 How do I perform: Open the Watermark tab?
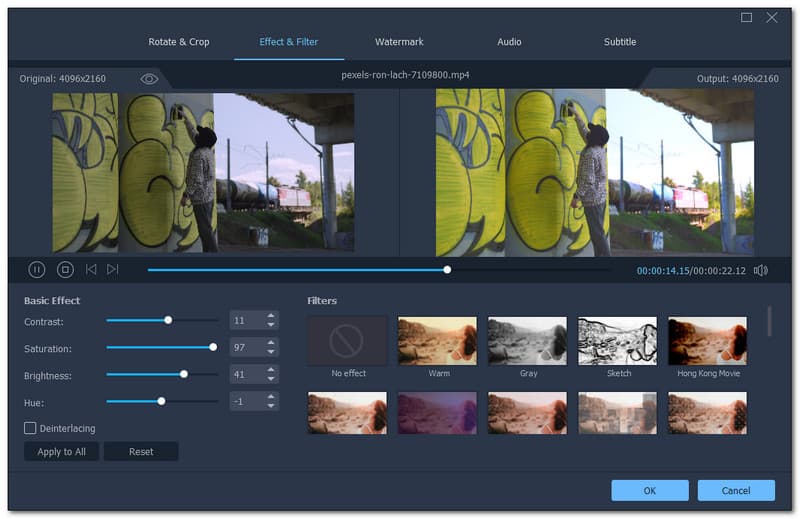[399, 42]
